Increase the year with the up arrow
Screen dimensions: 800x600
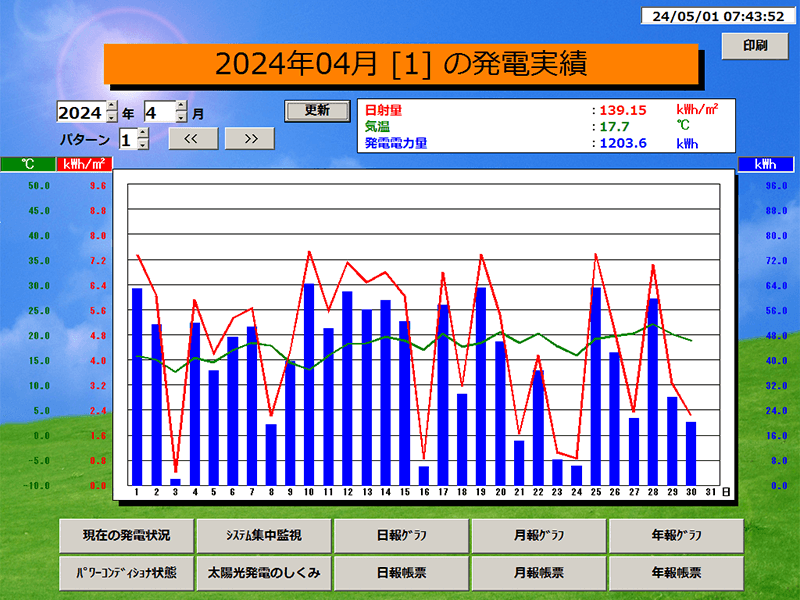pyautogui.click(x=112, y=106)
